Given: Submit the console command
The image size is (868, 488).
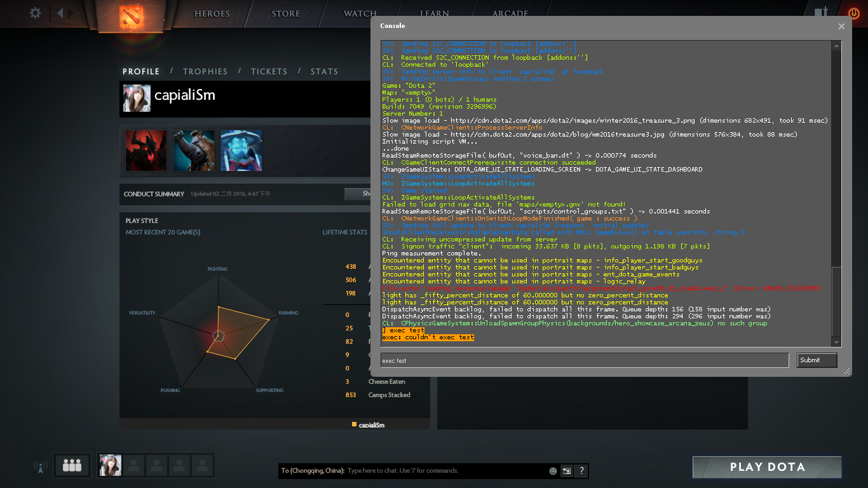Looking at the screenshot, I should pos(817,360).
